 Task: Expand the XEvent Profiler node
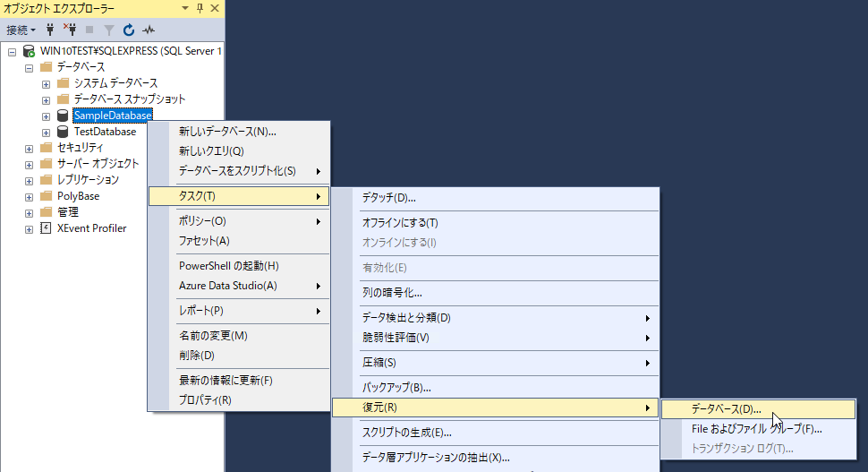[x=29, y=229]
